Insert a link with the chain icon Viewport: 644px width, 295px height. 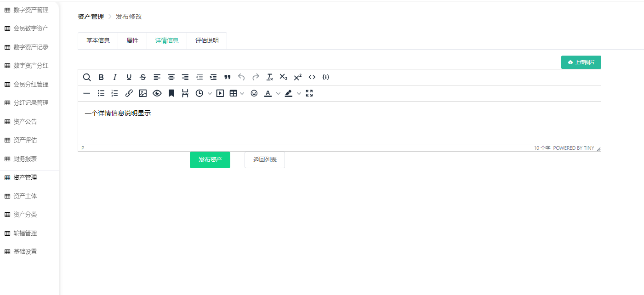[x=129, y=93]
